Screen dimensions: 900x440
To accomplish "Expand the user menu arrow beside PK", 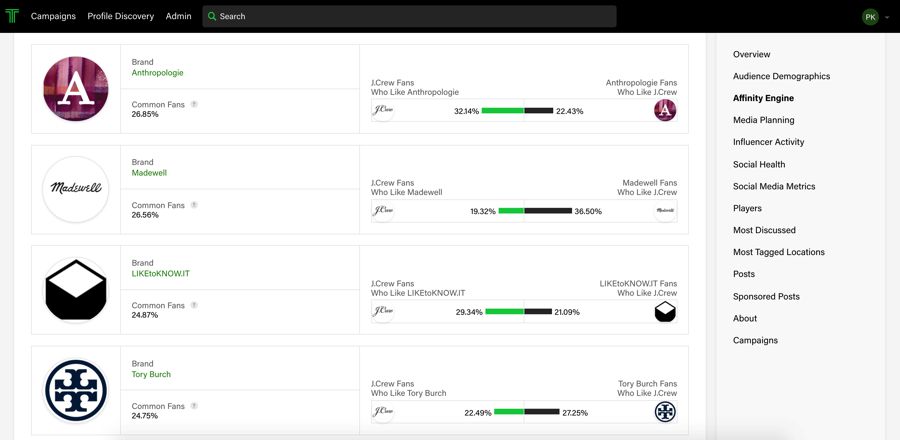I will (887, 17).
